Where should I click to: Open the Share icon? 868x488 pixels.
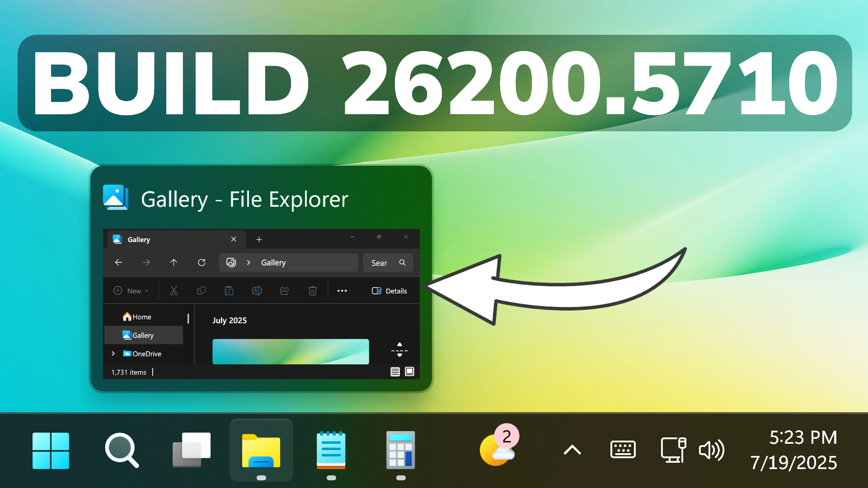pos(285,291)
